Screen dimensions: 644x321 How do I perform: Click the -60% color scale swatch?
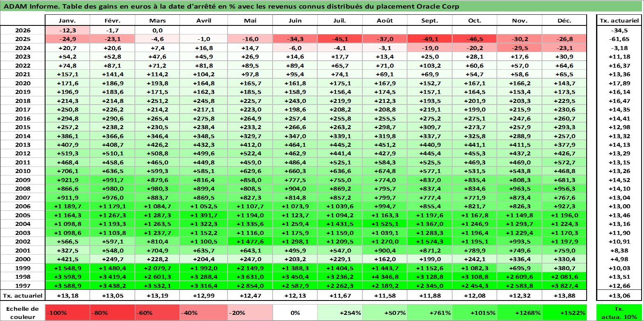click(x=157, y=312)
